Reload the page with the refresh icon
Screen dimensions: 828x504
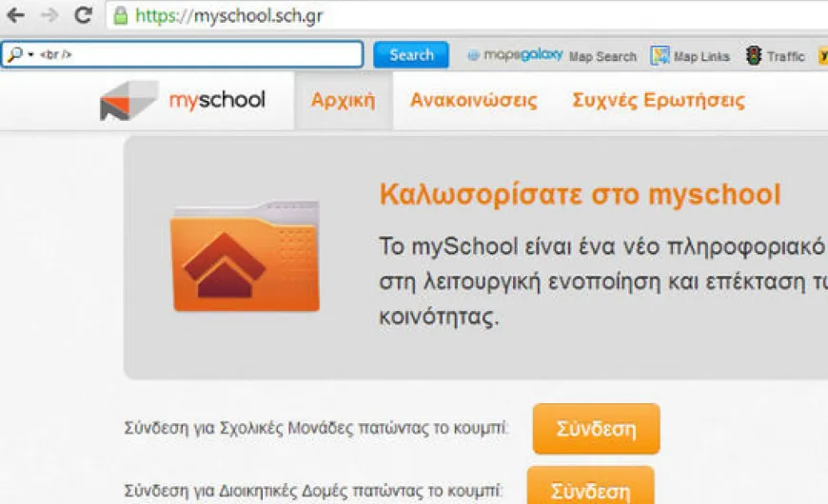83,15
